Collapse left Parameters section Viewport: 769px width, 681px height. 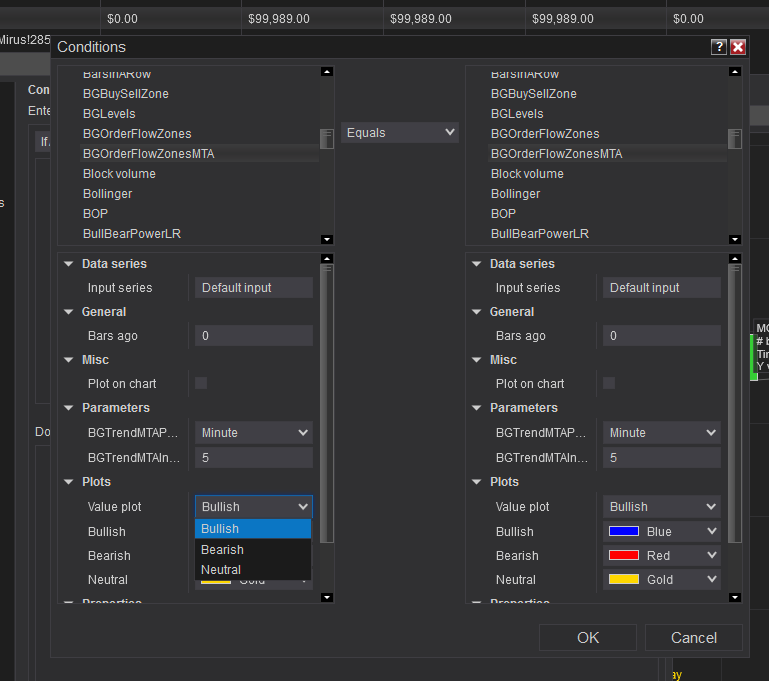pyautogui.click(x=69, y=408)
